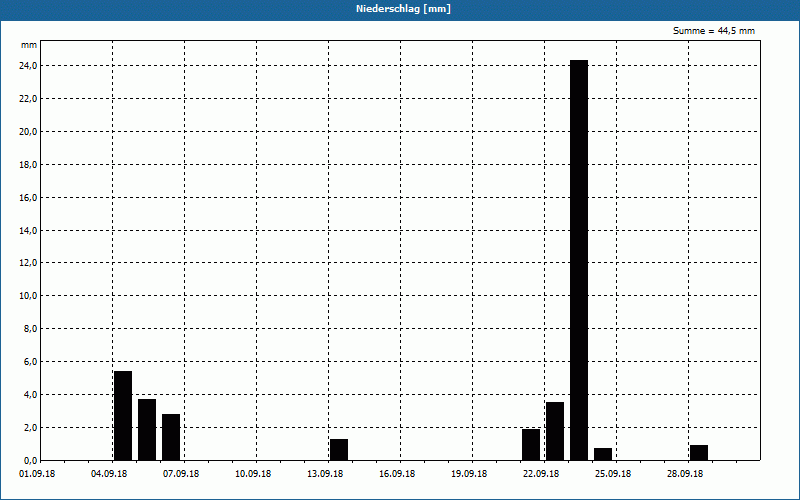This screenshot has height=500, width=800.
Task: Select the 04.09.18 bar near 5.4 mm
Action: pyautogui.click(x=123, y=416)
